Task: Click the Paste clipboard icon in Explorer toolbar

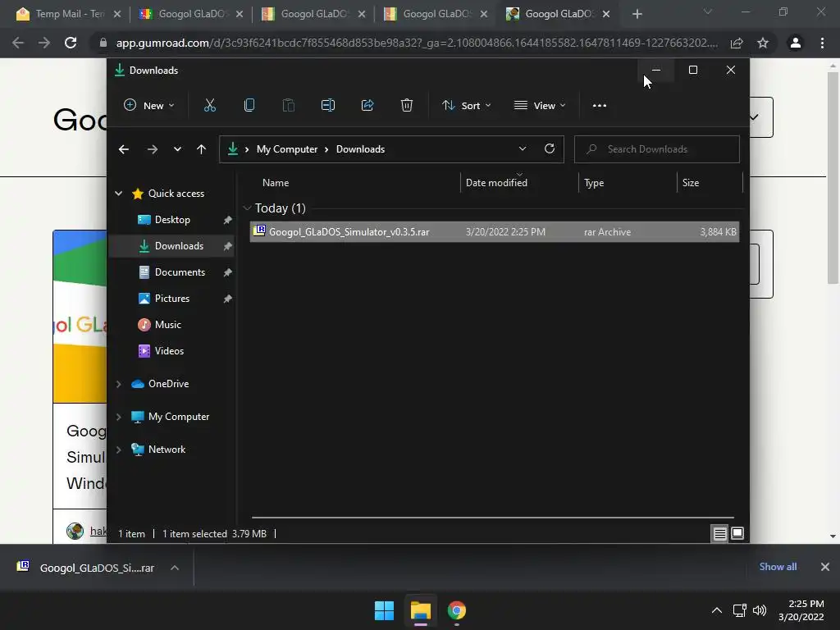Action: pos(288,106)
